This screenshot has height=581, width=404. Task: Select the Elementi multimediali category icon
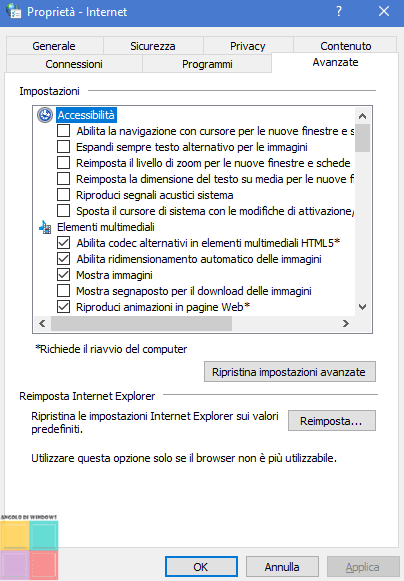click(45, 227)
